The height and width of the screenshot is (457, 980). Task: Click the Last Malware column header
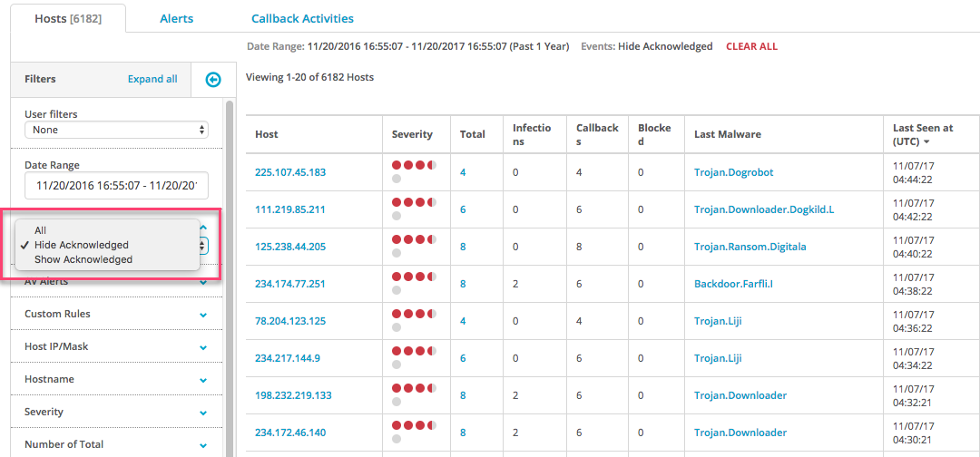click(728, 134)
